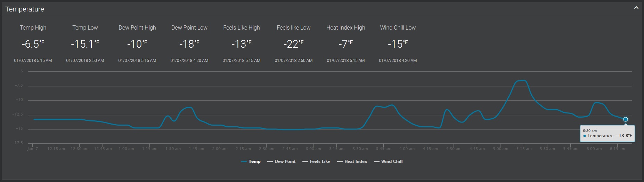The image size is (644, 182).
Task: Click the Heat Index High value -7°F
Action: pos(345,44)
